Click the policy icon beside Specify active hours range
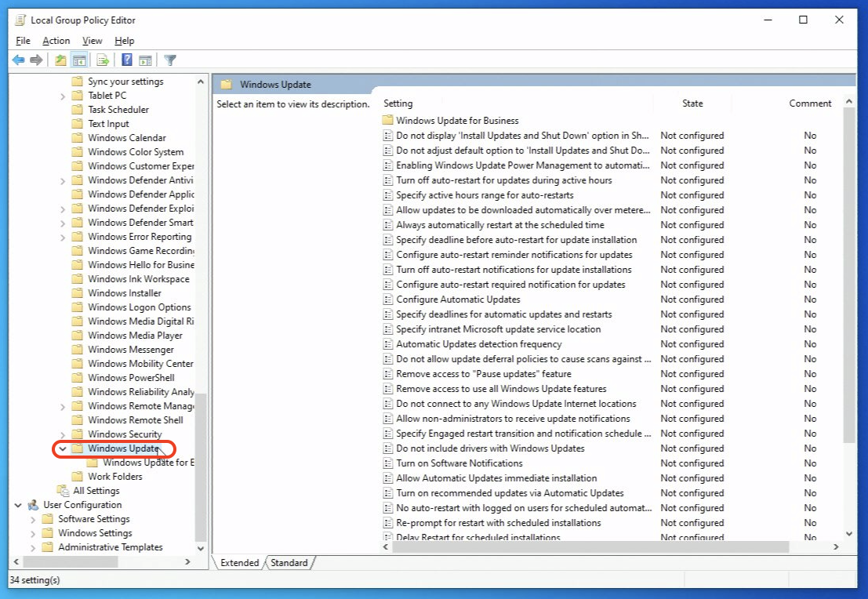The height and width of the screenshot is (599, 868). tap(388, 195)
